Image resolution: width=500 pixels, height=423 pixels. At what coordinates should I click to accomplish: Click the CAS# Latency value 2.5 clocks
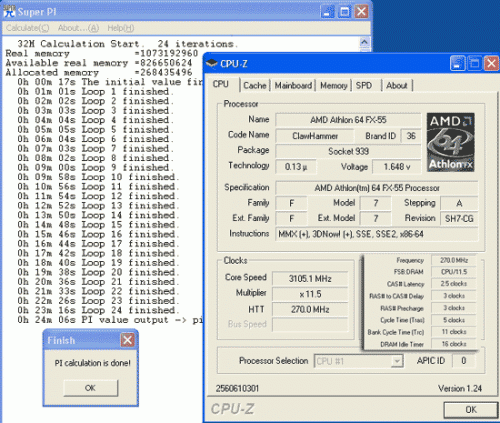454,284
